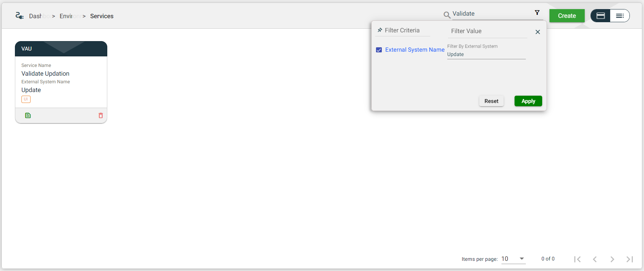Uncheck External System Name checkbox
Screen dimensions: 644x271
point(379,50)
